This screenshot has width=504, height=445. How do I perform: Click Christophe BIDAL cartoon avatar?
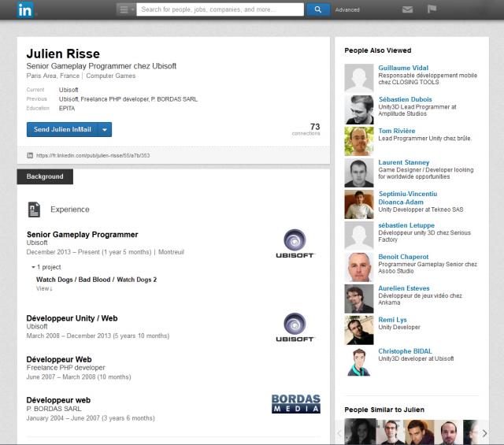[359, 362]
